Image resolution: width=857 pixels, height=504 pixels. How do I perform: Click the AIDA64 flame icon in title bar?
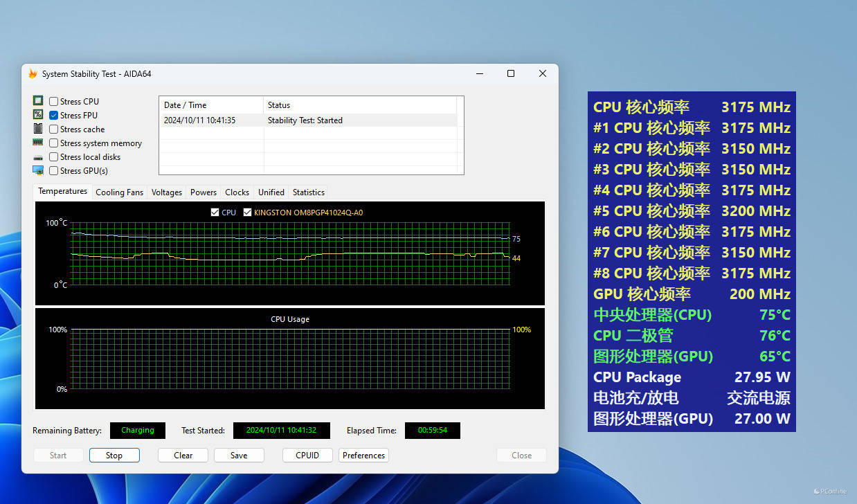(x=33, y=74)
